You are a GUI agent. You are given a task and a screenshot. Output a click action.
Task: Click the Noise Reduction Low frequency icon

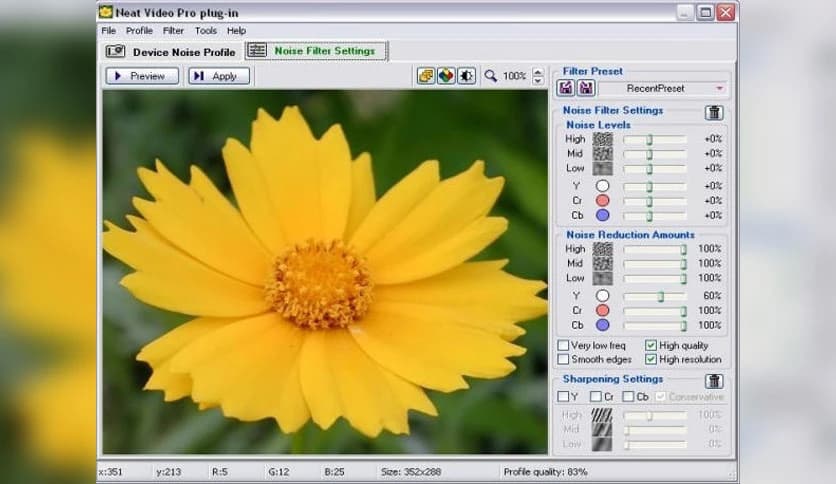tap(602, 278)
